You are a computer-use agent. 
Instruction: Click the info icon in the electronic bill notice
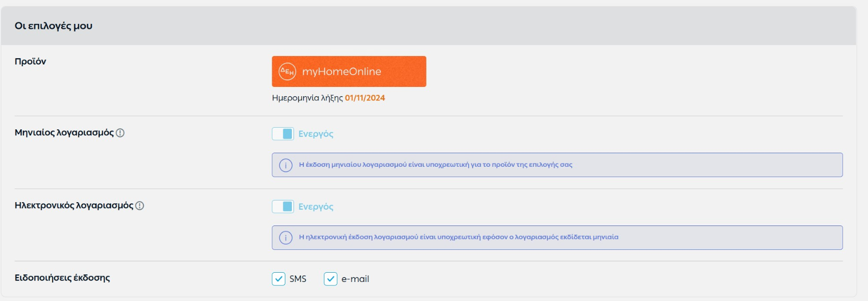[286, 237]
